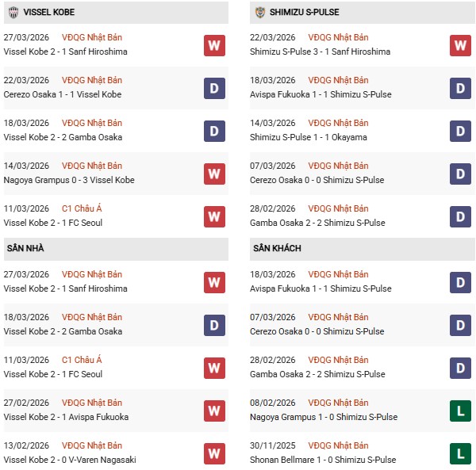The width and height of the screenshot is (476, 470).
Task: Click W badge for Nagoya Grampus 0-3 Vissel Kobe
Action: click(x=214, y=174)
